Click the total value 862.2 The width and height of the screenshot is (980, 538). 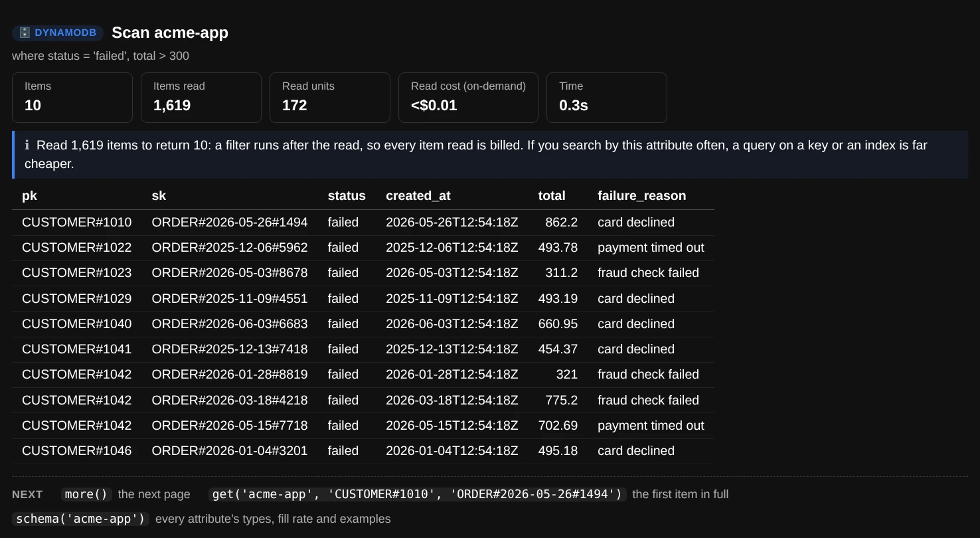point(562,223)
